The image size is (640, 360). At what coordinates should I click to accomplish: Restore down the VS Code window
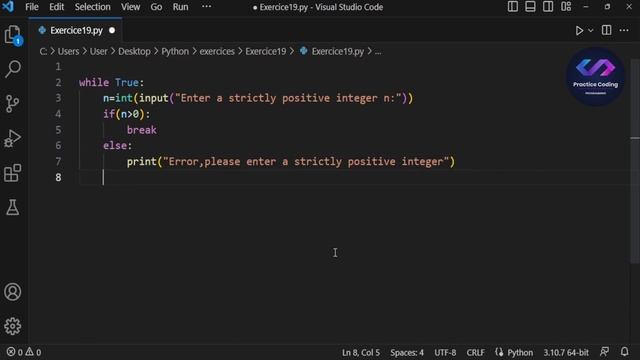click(607, 7)
